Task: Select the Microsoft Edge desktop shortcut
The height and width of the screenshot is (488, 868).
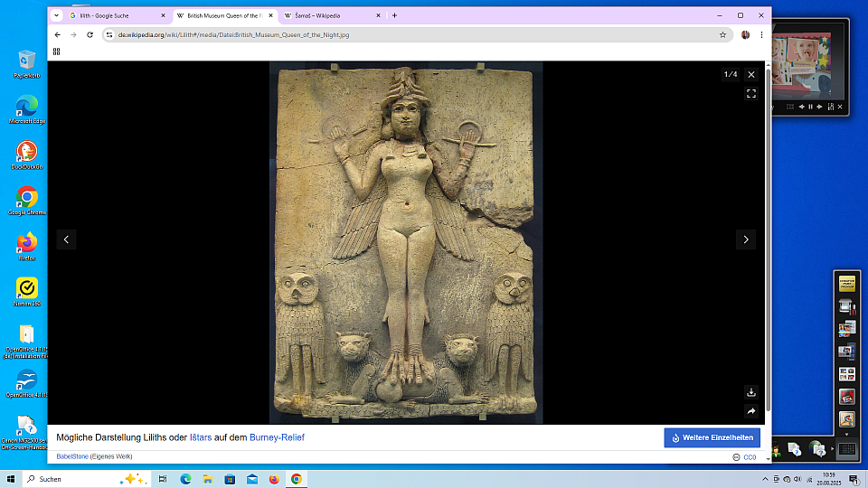Action: [x=26, y=109]
